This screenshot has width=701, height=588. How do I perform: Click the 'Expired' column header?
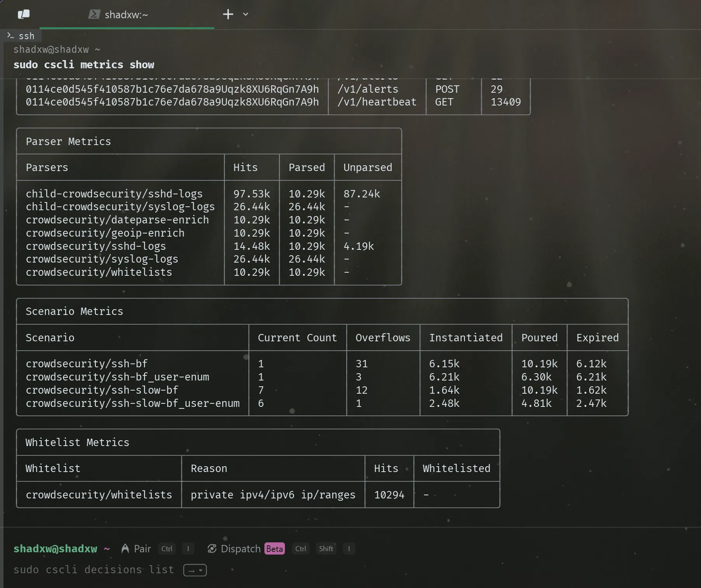[598, 338]
